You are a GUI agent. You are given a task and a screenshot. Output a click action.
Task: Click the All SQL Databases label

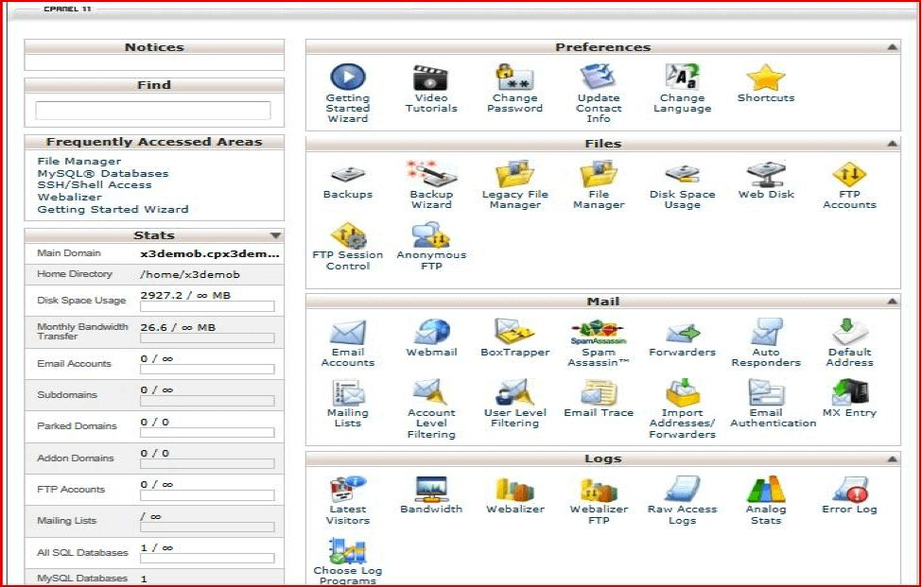[x=81, y=552]
